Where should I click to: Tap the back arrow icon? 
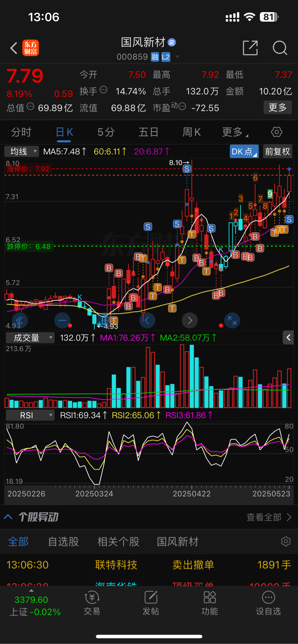click(14, 48)
